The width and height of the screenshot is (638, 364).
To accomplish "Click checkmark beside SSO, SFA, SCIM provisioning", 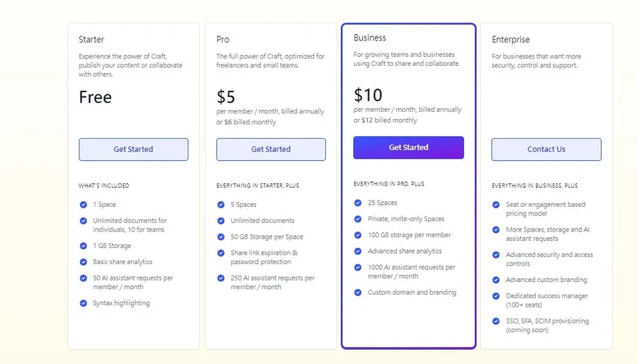I will pyautogui.click(x=496, y=321).
